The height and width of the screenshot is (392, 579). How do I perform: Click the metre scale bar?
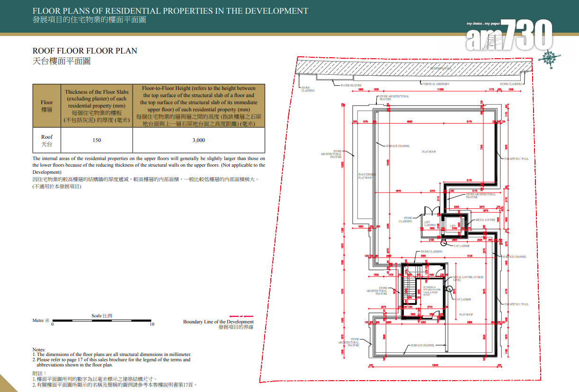point(102,321)
